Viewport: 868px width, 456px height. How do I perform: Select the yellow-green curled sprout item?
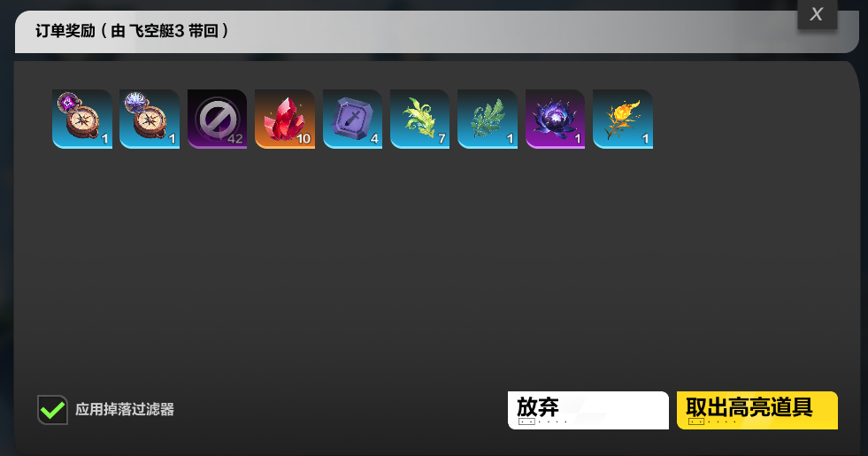tap(419, 119)
